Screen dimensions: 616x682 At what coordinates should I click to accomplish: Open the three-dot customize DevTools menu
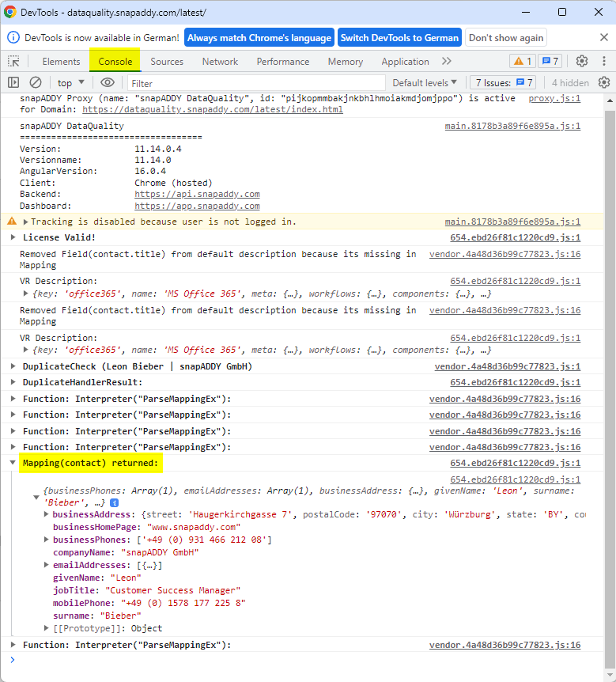pyautogui.click(x=604, y=62)
